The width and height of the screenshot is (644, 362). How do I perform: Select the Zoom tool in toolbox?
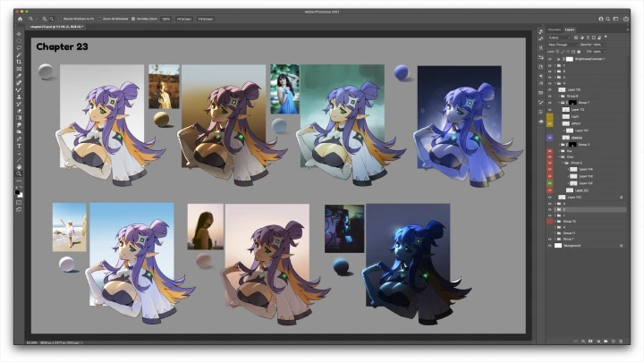(x=19, y=173)
